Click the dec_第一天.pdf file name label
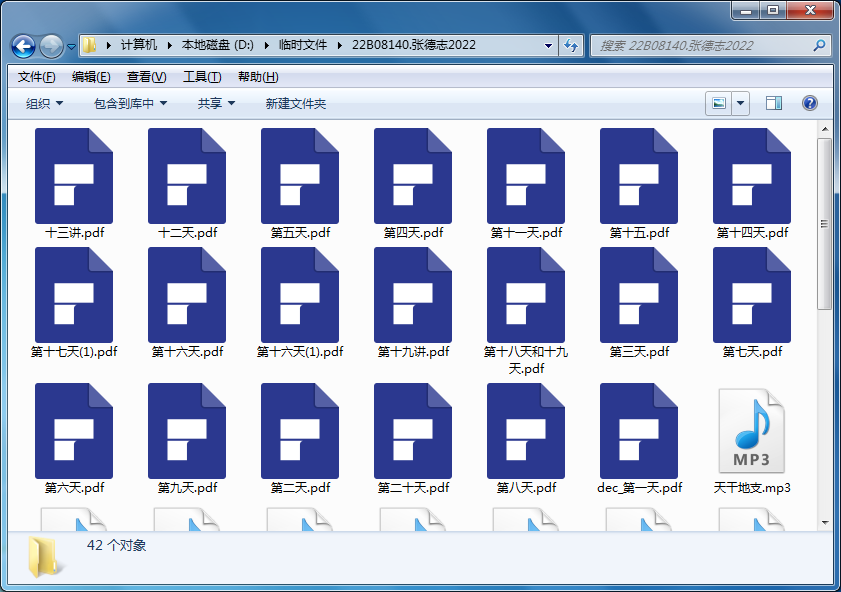841x592 pixels. [639, 488]
